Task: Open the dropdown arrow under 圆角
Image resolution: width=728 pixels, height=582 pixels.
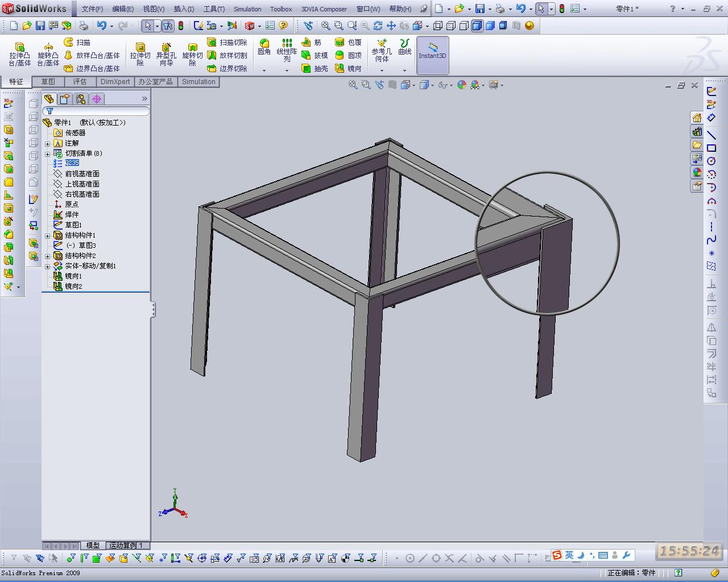Action: point(264,70)
